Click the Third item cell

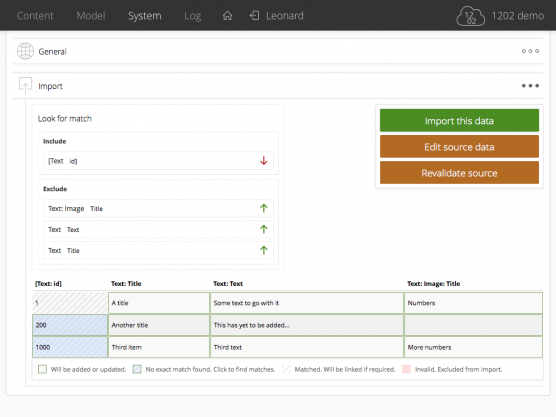[x=159, y=347]
